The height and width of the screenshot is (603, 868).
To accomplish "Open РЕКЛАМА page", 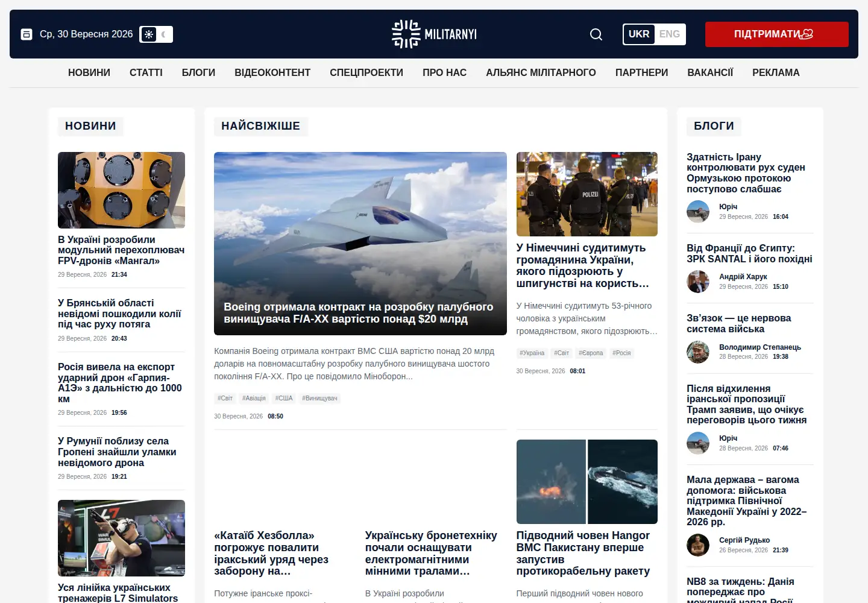I will pyautogui.click(x=776, y=72).
